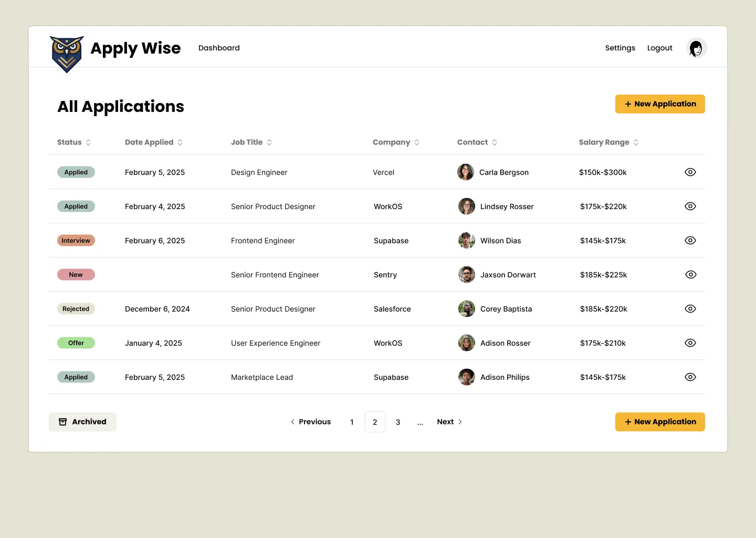Open Settings in the top navigation

[x=620, y=48]
